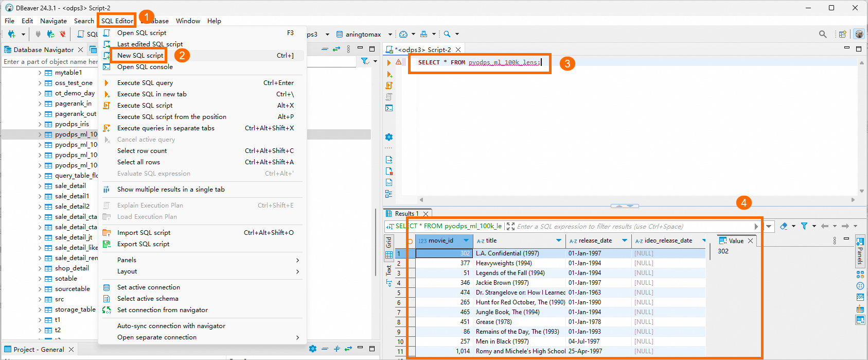Click the blue gear settings icon in editor
This screenshot has width=868, height=360.
click(x=389, y=137)
